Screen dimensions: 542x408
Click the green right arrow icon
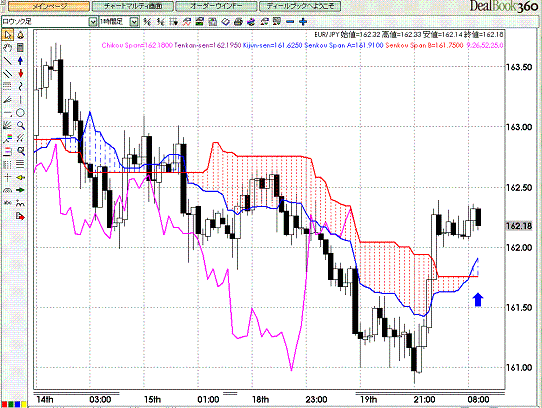(20, 190)
